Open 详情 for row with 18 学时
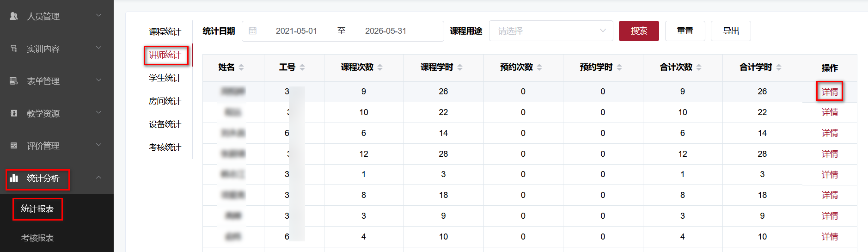The height and width of the screenshot is (252, 868). (x=830, y=195)
